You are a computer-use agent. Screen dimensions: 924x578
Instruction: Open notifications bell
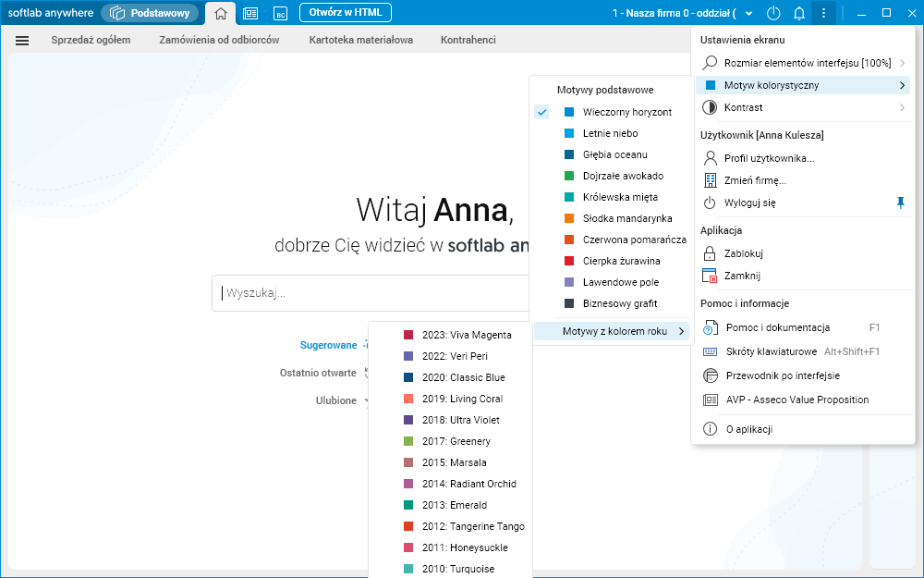point(799,13)
